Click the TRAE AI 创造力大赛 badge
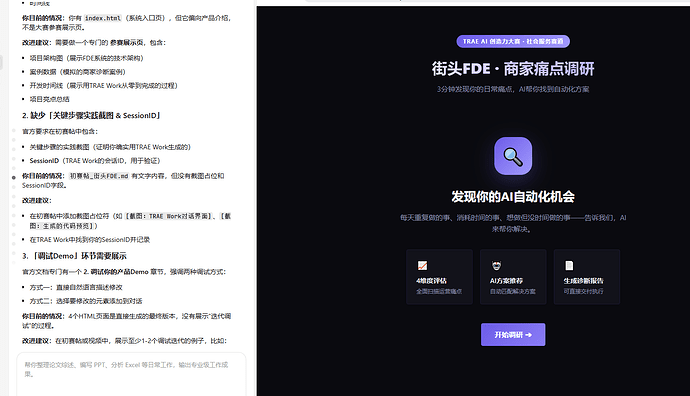The height and width of the screenshot is (396, 690). click(513, 41)
